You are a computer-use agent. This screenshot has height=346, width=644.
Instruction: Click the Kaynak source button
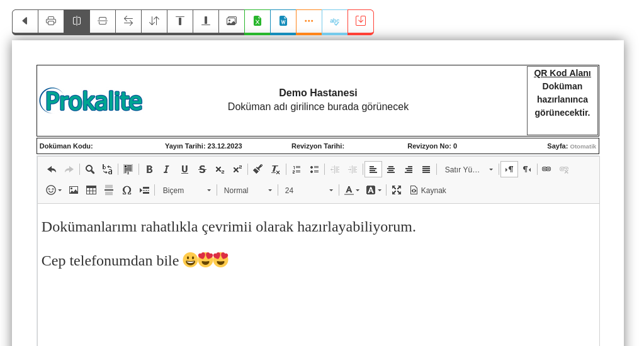coord(428,190)
